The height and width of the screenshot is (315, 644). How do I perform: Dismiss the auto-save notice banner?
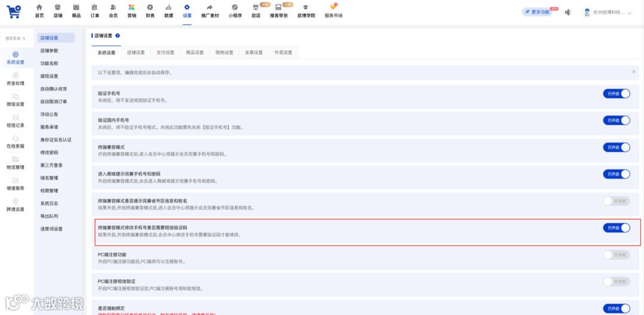coord(633,72)
